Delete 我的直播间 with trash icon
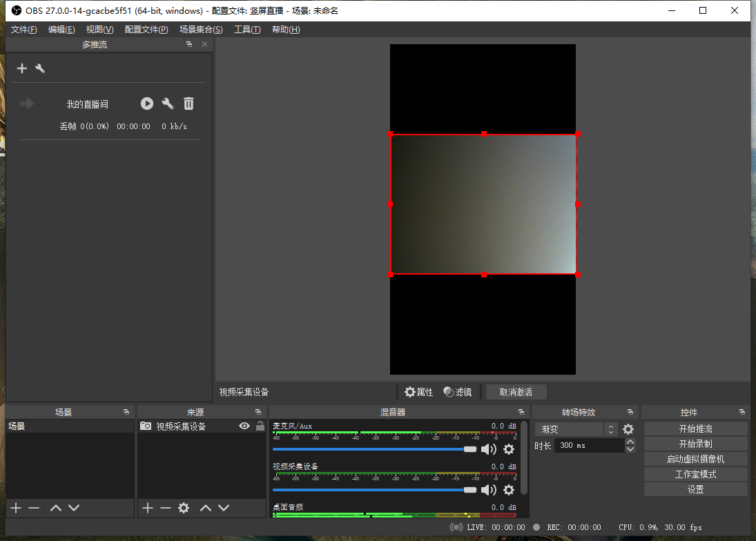Screen dimensions: 756x541 click(x=188, y=104)
